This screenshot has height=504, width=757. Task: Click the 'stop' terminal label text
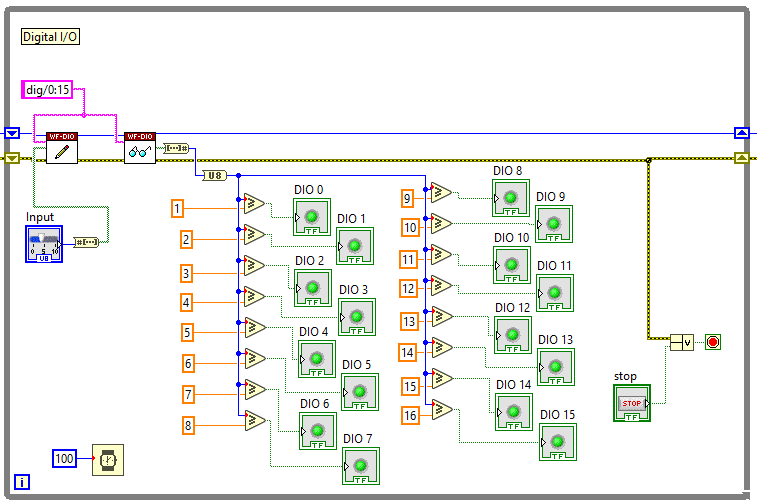click(x=625, y=376)
